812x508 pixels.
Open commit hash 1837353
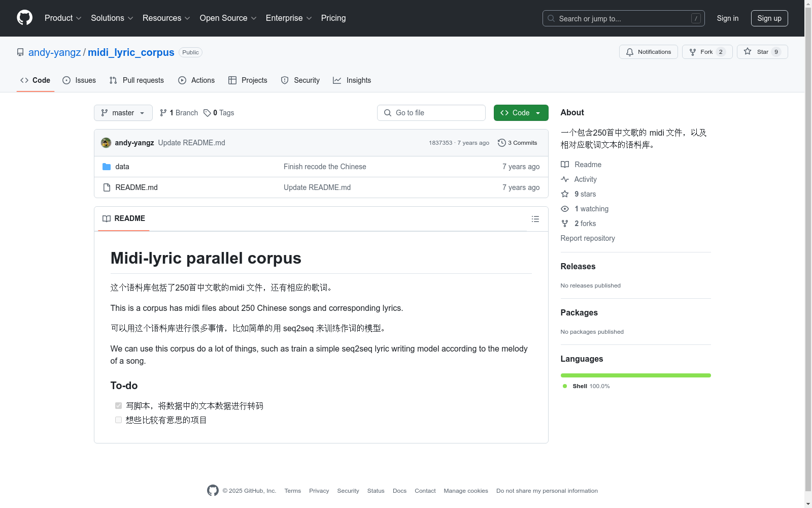click(x=441, y=143)
